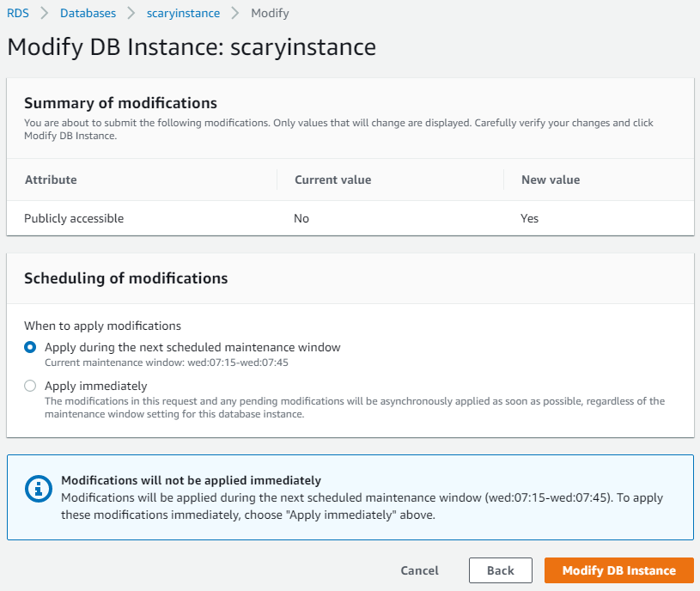700x591 pixels.
Task: Click the orange Modify DB Instance button
Action: coord(618,570)
